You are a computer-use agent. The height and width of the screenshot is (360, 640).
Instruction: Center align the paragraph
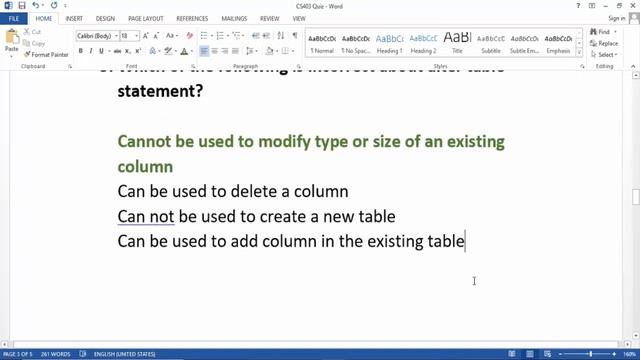pyautogui.click(x=214, y=51)
